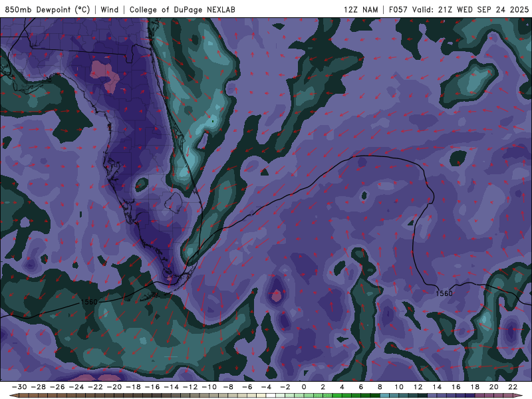Click the -8 colorbar tick label

[228, 387]
